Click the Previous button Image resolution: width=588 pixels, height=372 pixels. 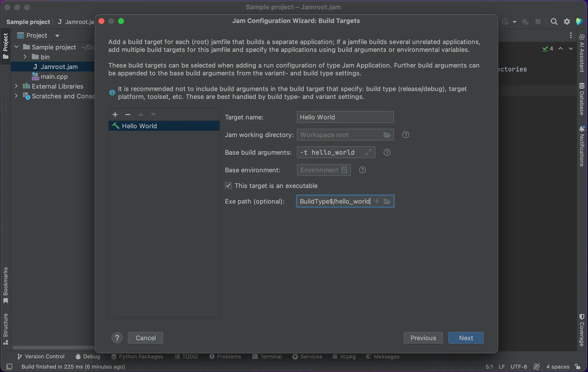pos(423,338)
